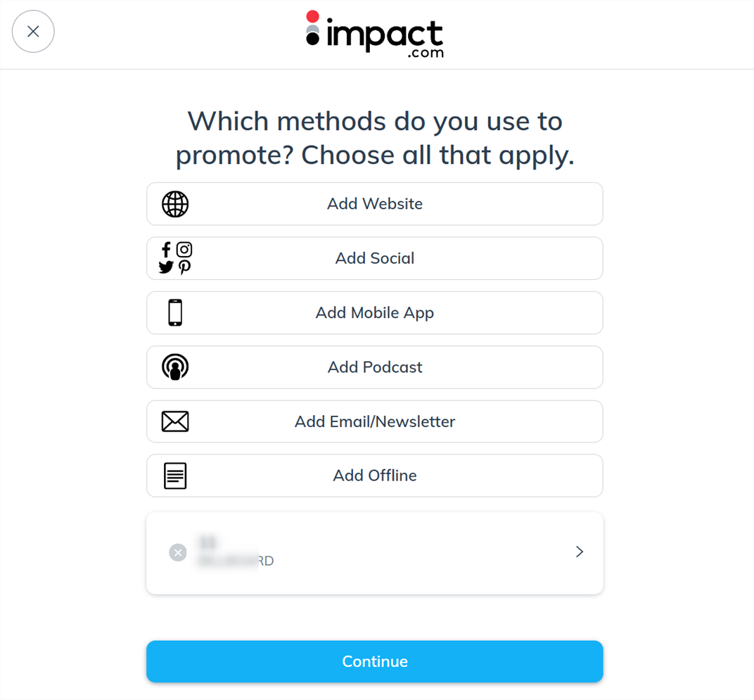Select the Add Email/Newsletter promotion method
Screen dimensions: 754x700
(375, 421)
